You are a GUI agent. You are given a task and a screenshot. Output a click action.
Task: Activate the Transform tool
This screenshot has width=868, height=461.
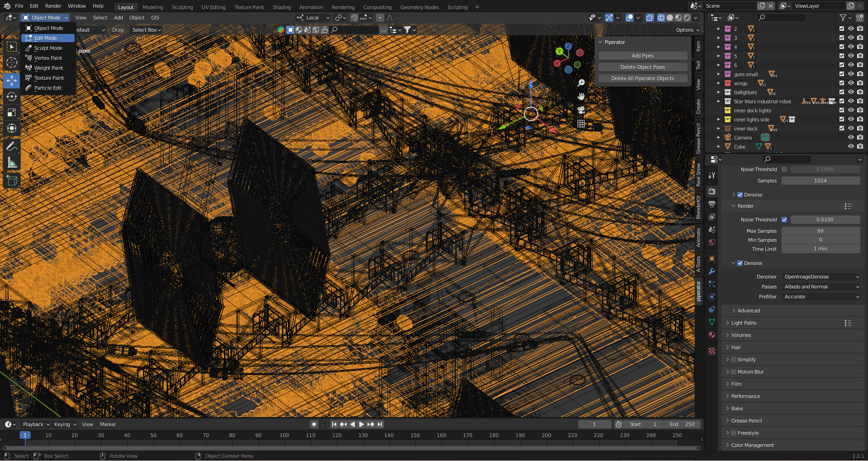coord(12,128)
